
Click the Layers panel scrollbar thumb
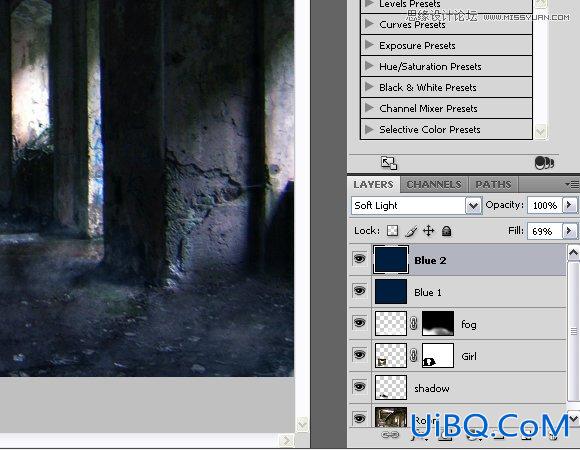tap(573, 331)
